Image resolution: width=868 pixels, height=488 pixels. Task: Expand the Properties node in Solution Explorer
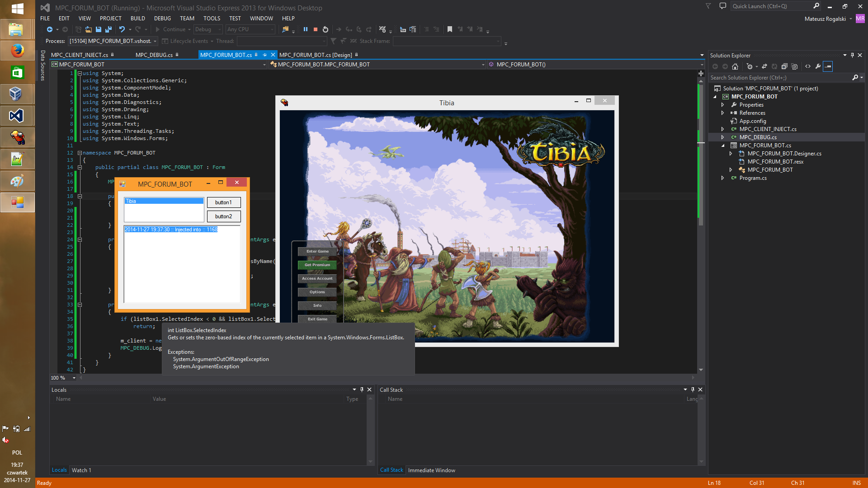[722, 105]
